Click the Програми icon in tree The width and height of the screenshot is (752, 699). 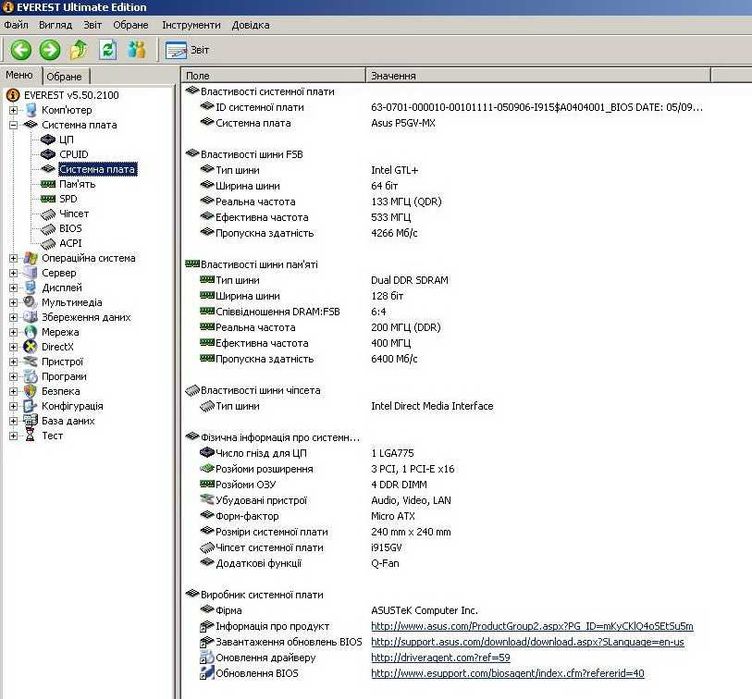(x=31, y=377)
